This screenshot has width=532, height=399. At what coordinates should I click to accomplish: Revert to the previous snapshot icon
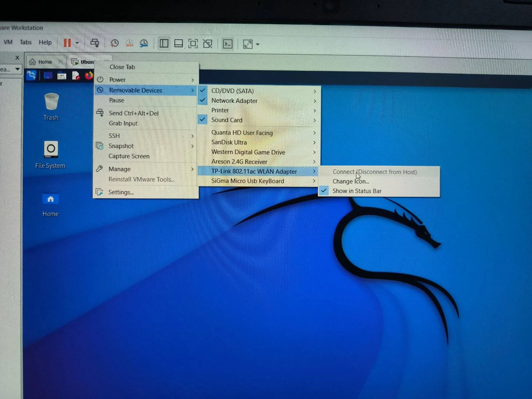pyautogui.click(x=129, y=43)
